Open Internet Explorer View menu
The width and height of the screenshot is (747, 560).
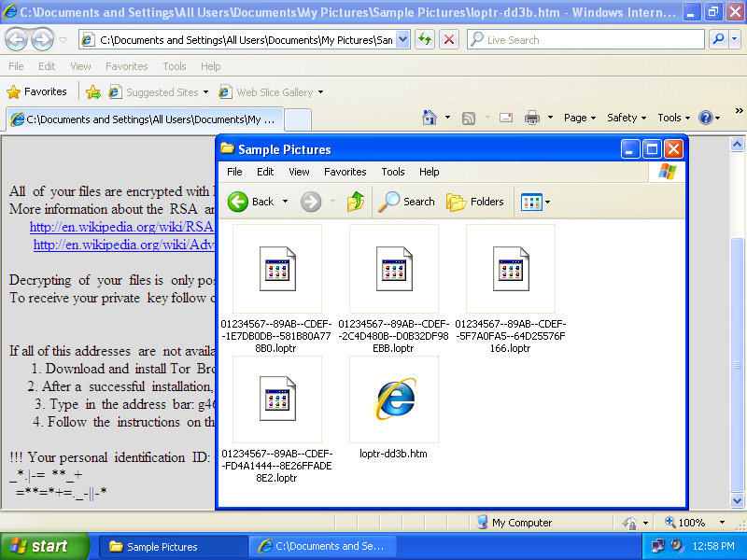[80, 66]
